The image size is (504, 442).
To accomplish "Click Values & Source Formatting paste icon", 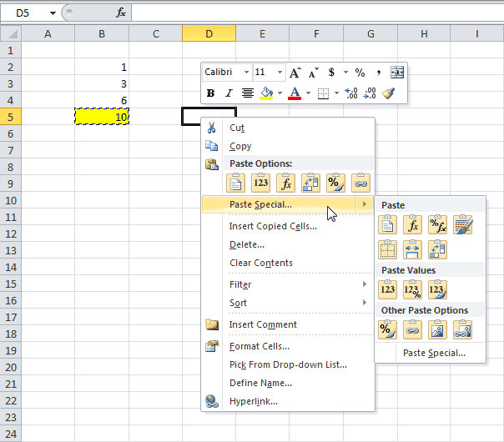I will [x=437, y=289].
